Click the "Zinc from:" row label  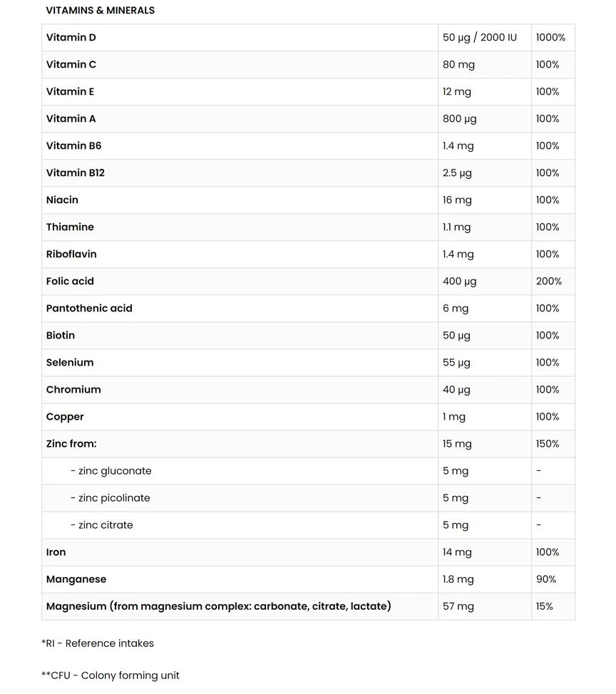pyautogui.click(x=71, y=444)
